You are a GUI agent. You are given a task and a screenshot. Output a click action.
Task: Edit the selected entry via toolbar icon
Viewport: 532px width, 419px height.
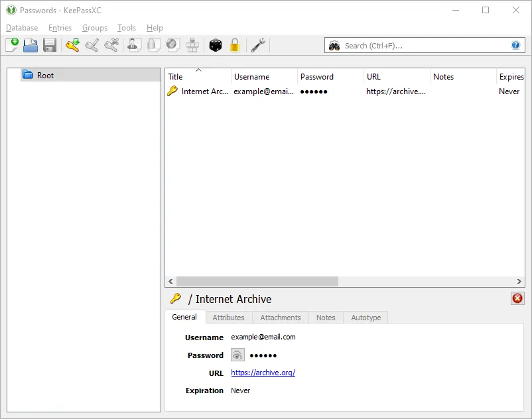point(92,45)
